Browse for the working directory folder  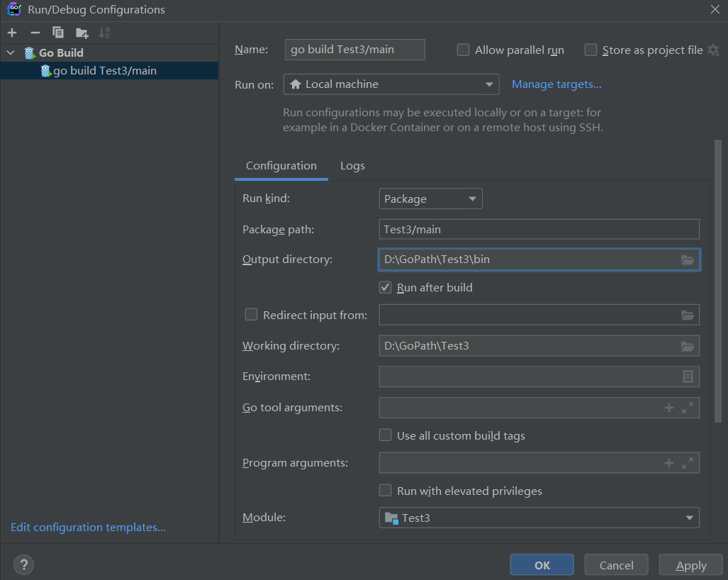pyautogui.click(x=687, y=346)
